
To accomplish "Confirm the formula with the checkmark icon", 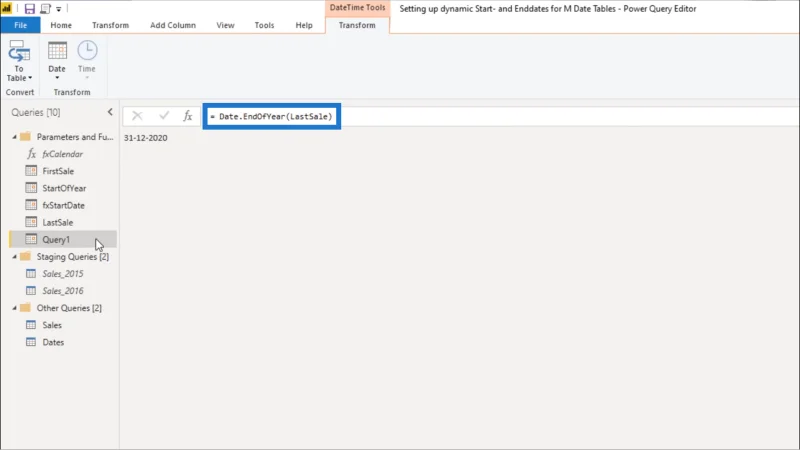I will 164,116.
